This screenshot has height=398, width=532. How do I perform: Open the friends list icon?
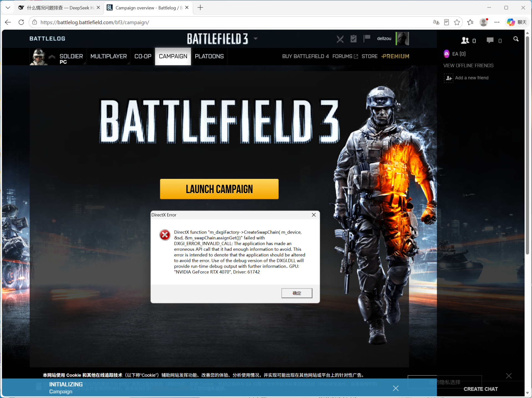coord(465,40)
